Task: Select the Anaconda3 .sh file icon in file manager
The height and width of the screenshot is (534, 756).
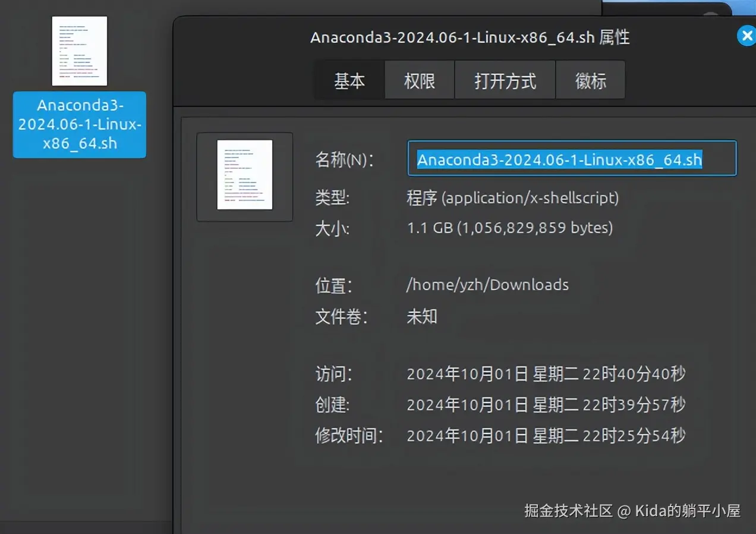Action: [x=80, y=51]
